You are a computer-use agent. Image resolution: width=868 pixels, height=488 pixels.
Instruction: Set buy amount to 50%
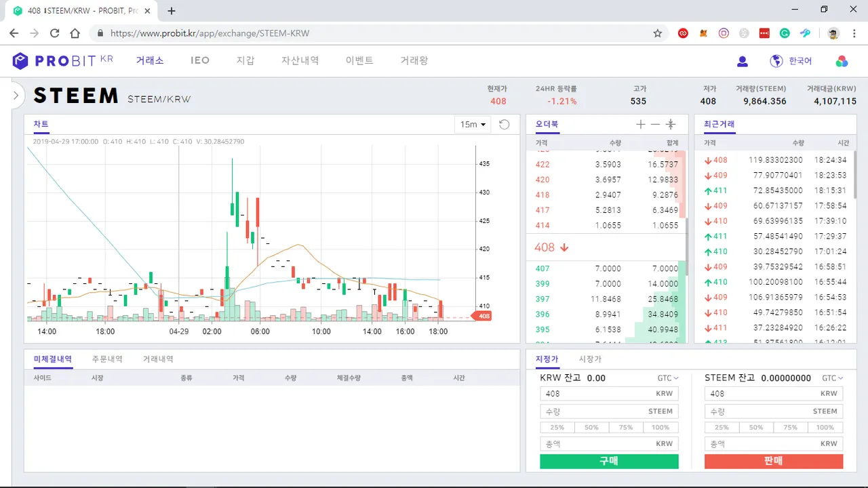tap(592, 428)
